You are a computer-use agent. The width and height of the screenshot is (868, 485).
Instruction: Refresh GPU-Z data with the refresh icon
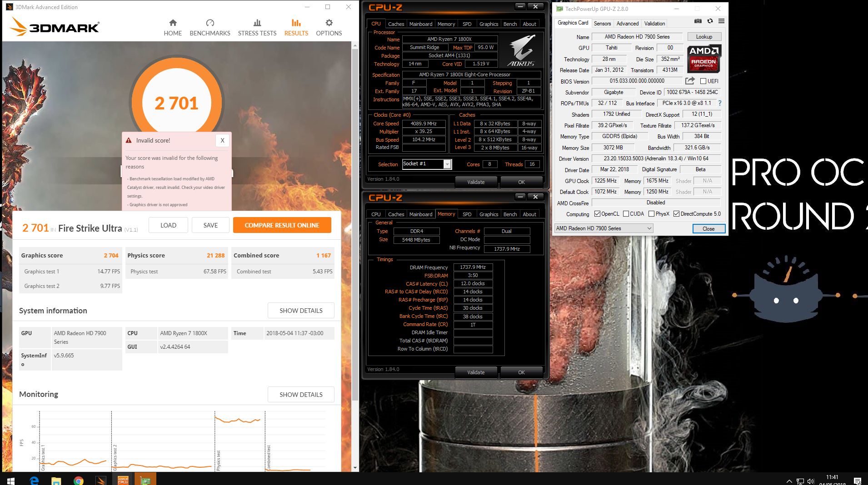[710, 21]
